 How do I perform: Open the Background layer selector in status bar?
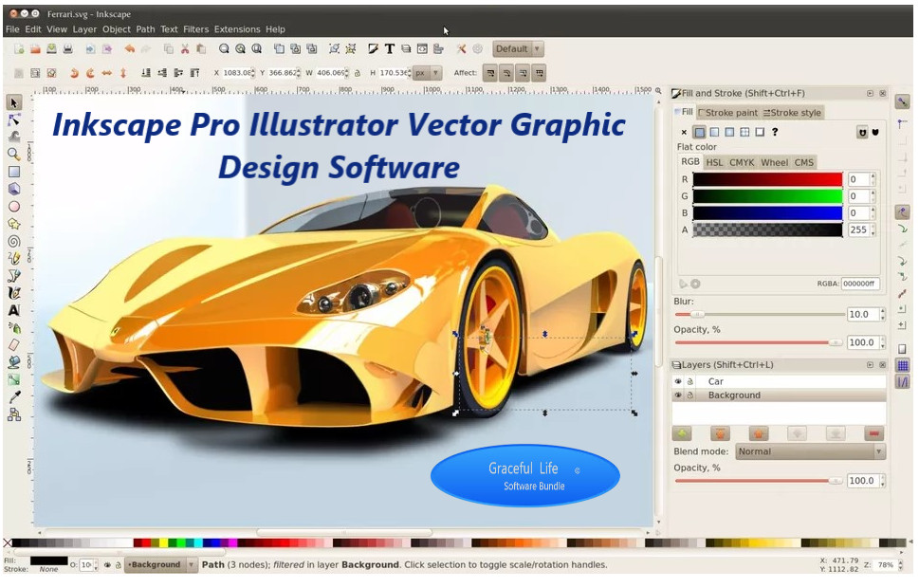coord(160,565)
